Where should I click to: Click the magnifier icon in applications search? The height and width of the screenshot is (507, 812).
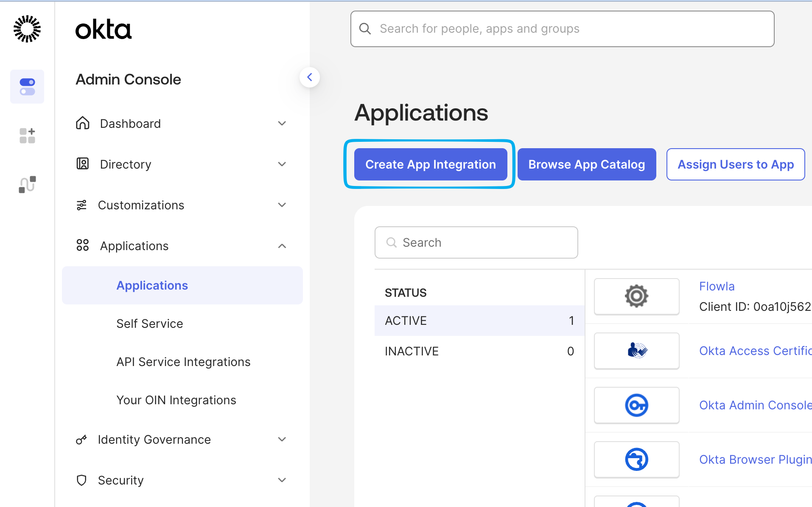pyautogui.click(x=392, y=242)
